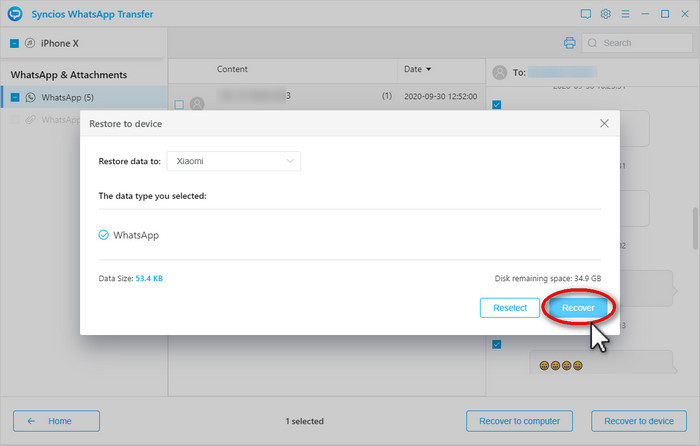The height and width of the screenshot is (446, 700).
Task: Click the Home back button
Action: click(x=56, y=421)
